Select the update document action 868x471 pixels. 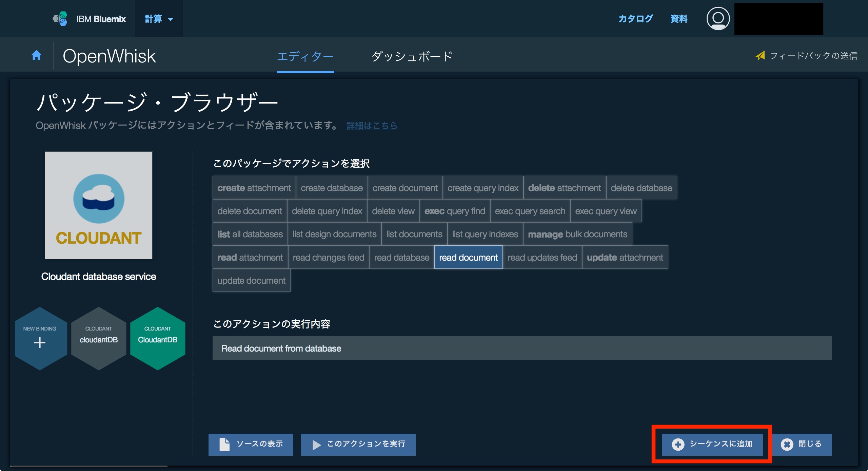click(252, 280)
